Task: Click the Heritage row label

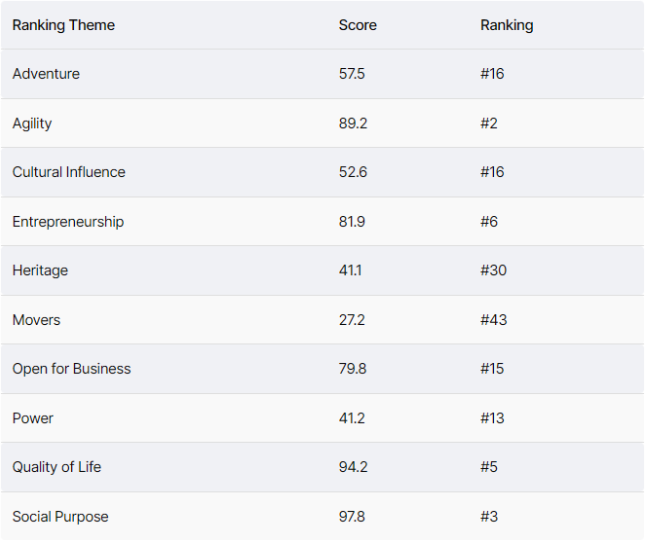Action: [40, 271]
